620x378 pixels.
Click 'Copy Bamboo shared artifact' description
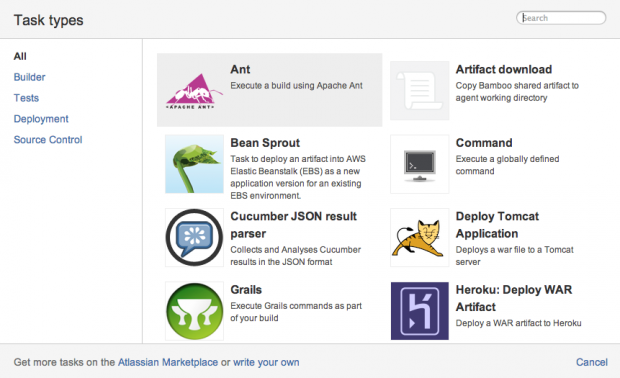[x=517, y=92]
